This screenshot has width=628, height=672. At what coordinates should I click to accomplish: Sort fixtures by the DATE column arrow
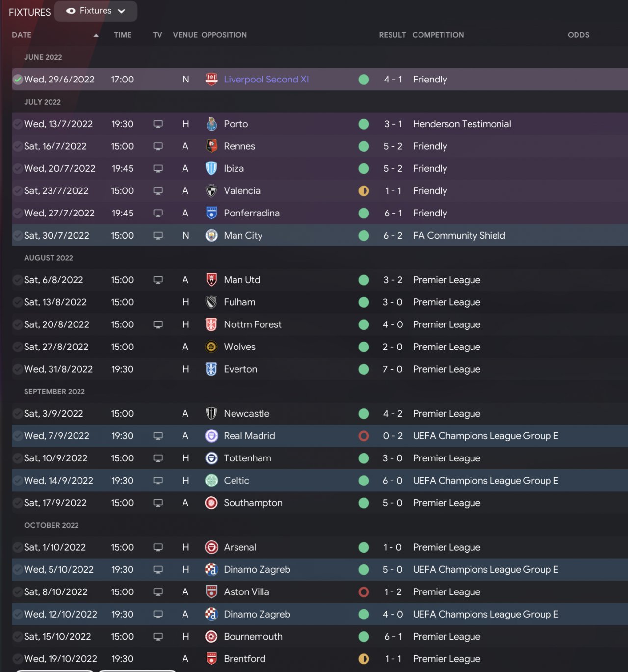coord(96,35)
